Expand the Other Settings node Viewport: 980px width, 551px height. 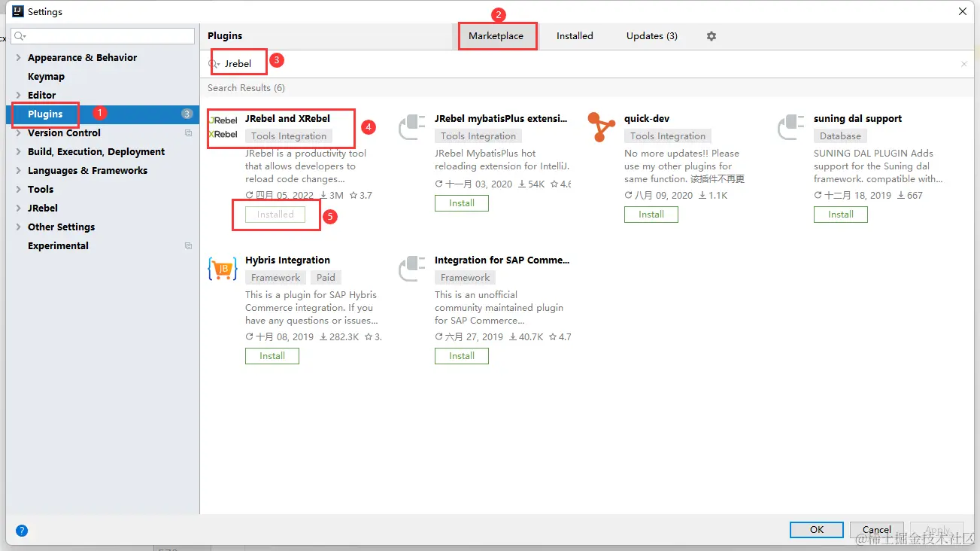point(18,227)
